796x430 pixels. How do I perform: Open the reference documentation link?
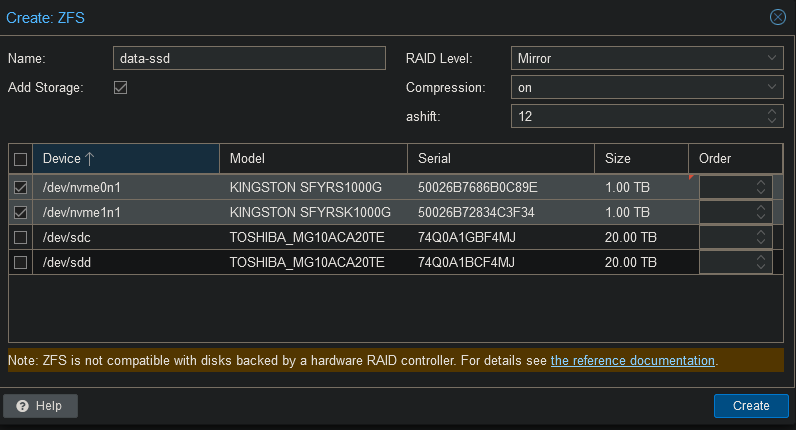click(x=632, y=361)
